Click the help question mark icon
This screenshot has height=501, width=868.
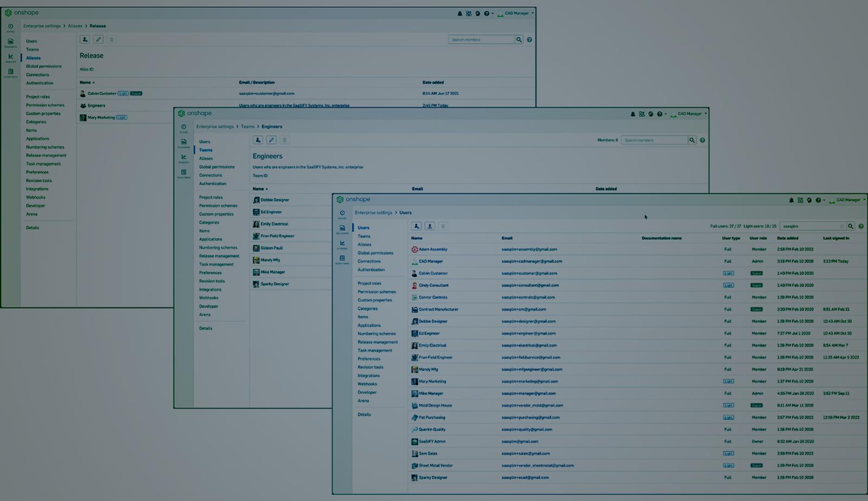point(817,199)
